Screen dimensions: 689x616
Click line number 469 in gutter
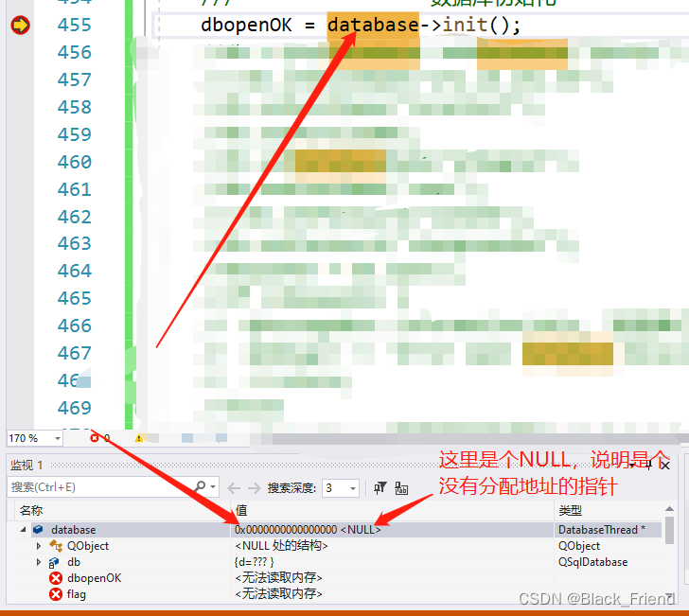click(74, 408)
